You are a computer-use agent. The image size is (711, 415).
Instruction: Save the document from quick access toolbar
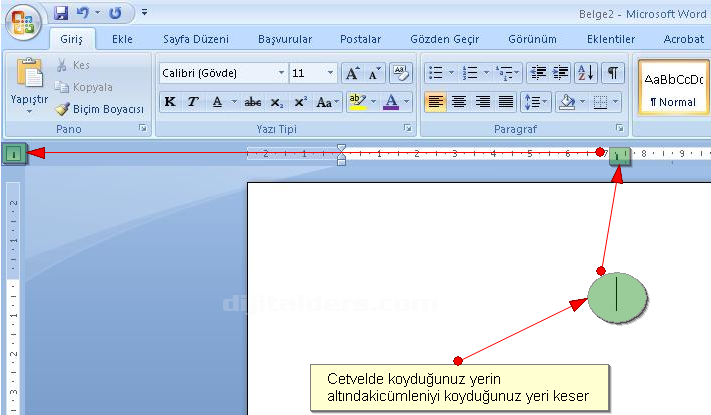pyautogui.click(x=61, y=13)
